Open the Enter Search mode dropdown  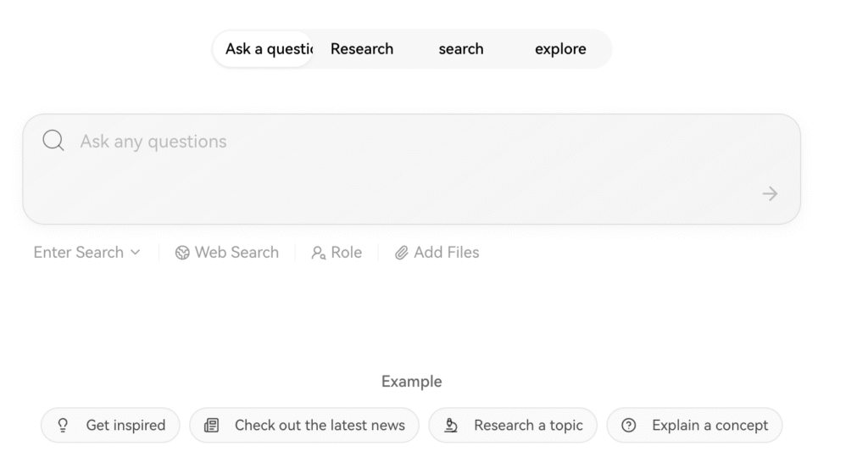(78, 253)
